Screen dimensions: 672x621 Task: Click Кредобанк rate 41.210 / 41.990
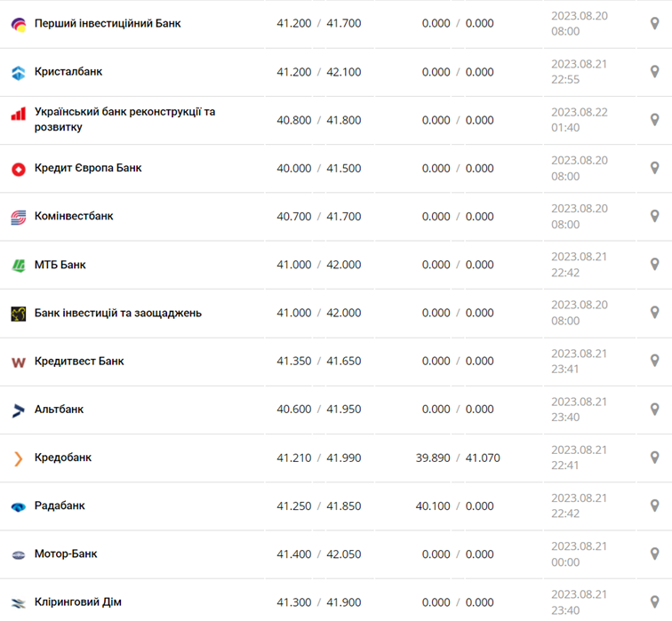click(318, 458)
